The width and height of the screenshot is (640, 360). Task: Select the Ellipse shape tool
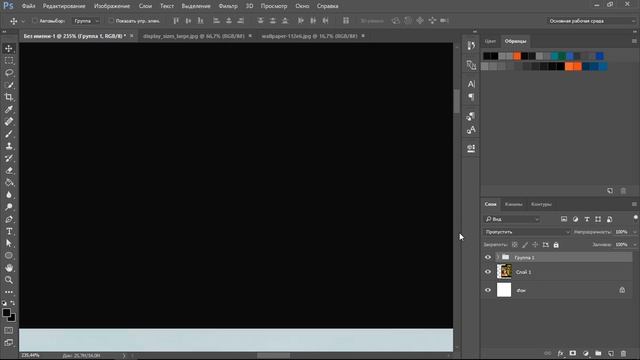click(x=9, y=256)
